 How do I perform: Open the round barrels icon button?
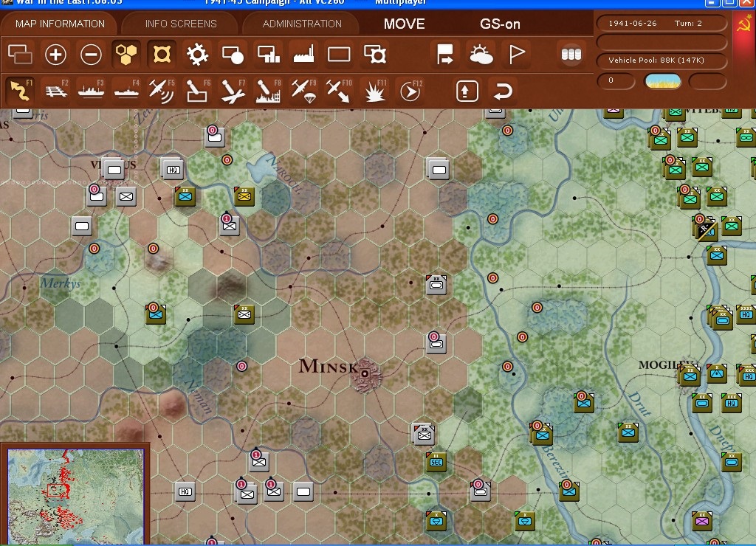click(x=571, y=54)
